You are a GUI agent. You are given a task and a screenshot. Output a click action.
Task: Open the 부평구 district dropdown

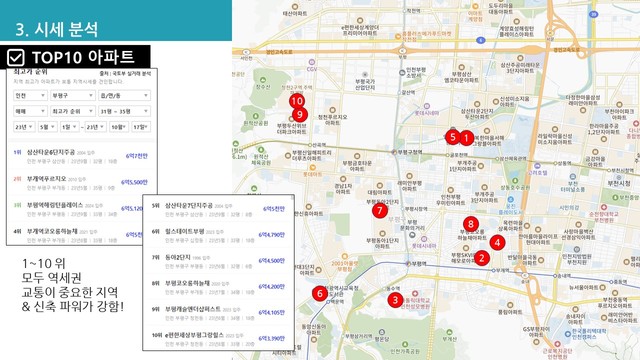73,96
